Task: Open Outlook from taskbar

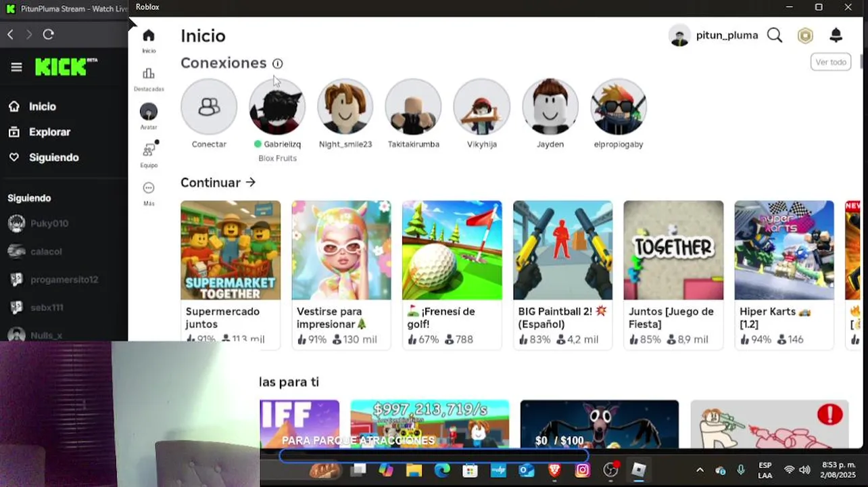Action: 527,470
